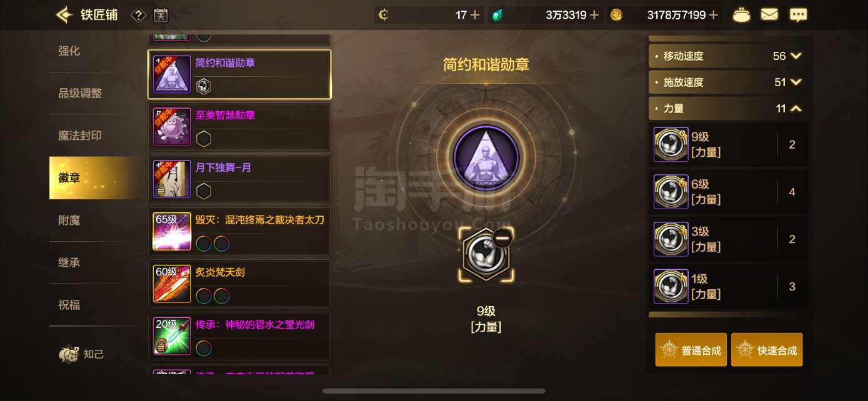Click the 快速合成 button

pyautogui.click(x=767, y=350)
